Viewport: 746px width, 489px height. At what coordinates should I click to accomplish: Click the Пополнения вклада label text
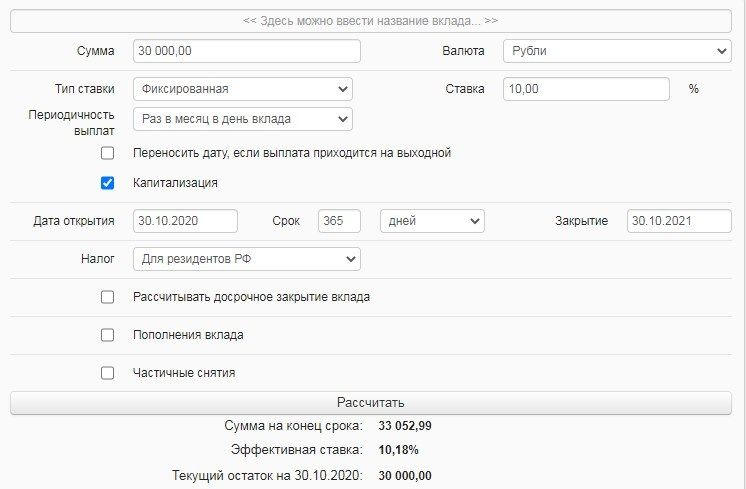pyautogui.click(x=188, y=335)
